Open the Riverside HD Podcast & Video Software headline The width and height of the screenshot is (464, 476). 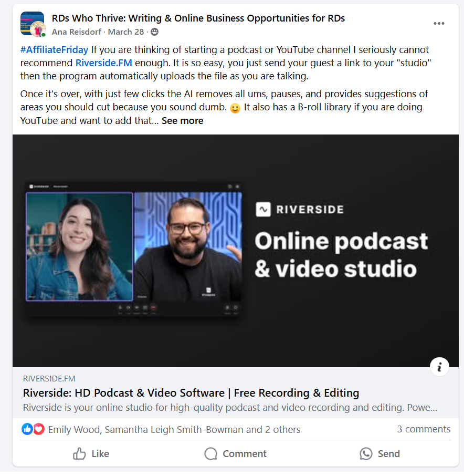[x=191, y=393]
